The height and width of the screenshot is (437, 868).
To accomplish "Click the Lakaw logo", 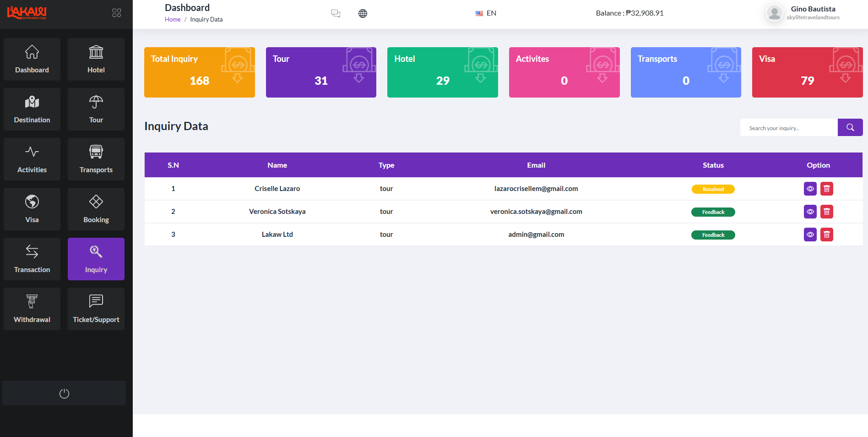I will point(27,13).
